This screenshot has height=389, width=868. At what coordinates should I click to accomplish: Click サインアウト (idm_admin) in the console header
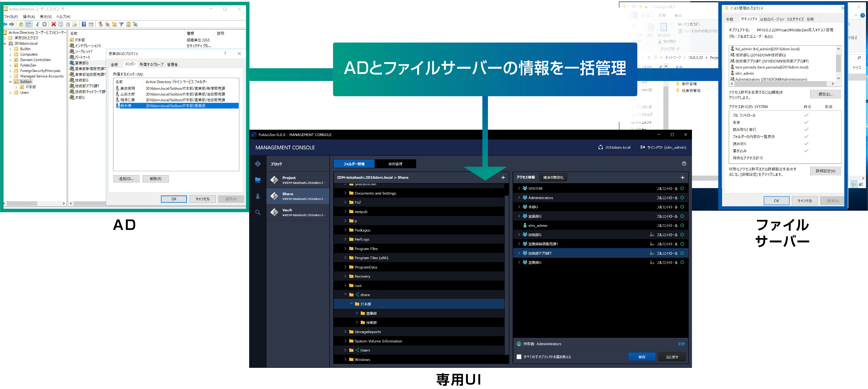tap(663, 147)
